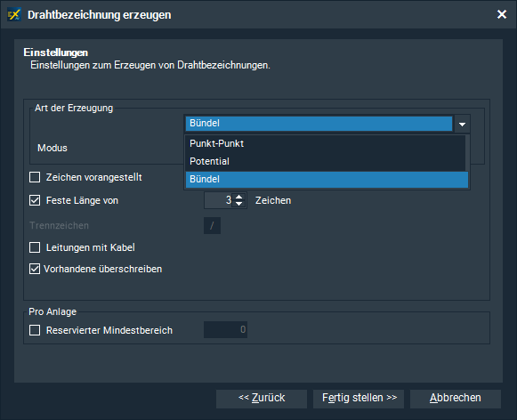This screenshot has width=517, height=420.
Task: Click the Trennzeichen slash field
Action: [x=212, y=225]
